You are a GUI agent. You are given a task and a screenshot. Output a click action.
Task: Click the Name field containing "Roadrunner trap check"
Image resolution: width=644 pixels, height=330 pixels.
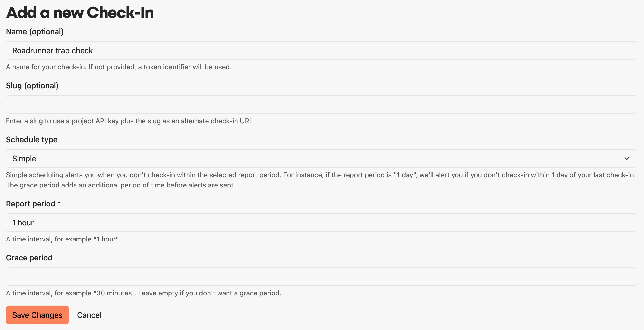321,50
